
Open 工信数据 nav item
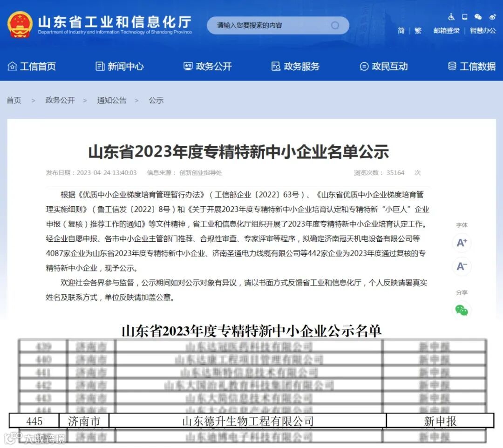tap(471, 67)
